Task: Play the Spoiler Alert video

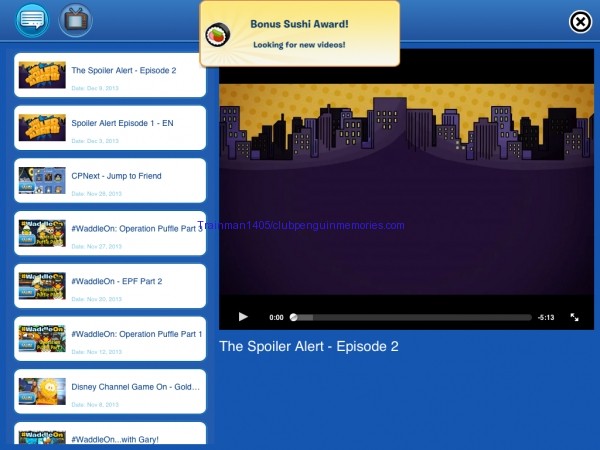Action: point(243,317)
